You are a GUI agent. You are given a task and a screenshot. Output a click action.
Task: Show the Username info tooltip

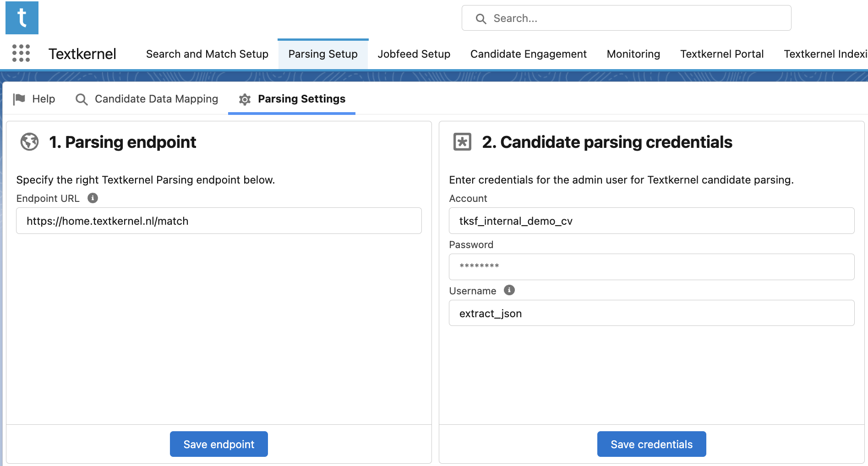(x=509, y=290)
